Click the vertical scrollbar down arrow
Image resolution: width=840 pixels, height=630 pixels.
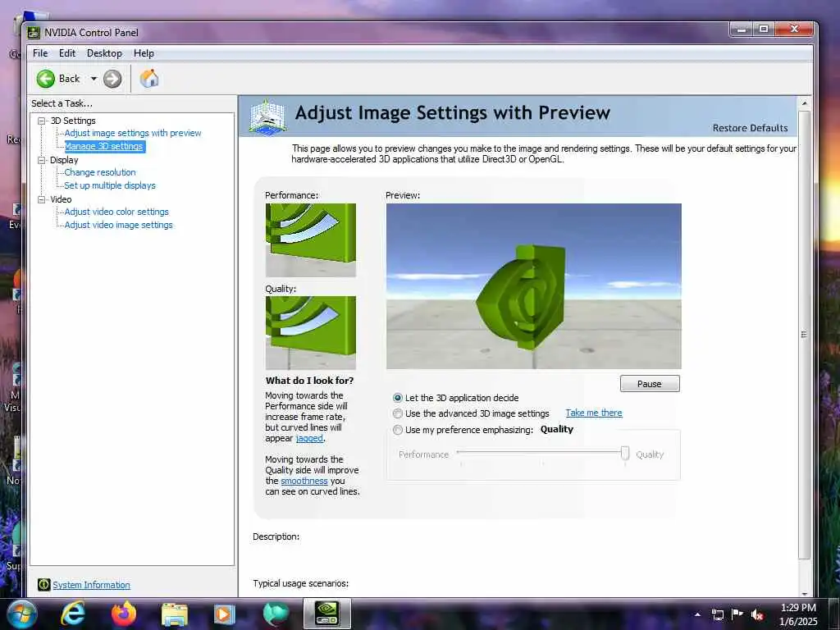click(x=804, y=593)
